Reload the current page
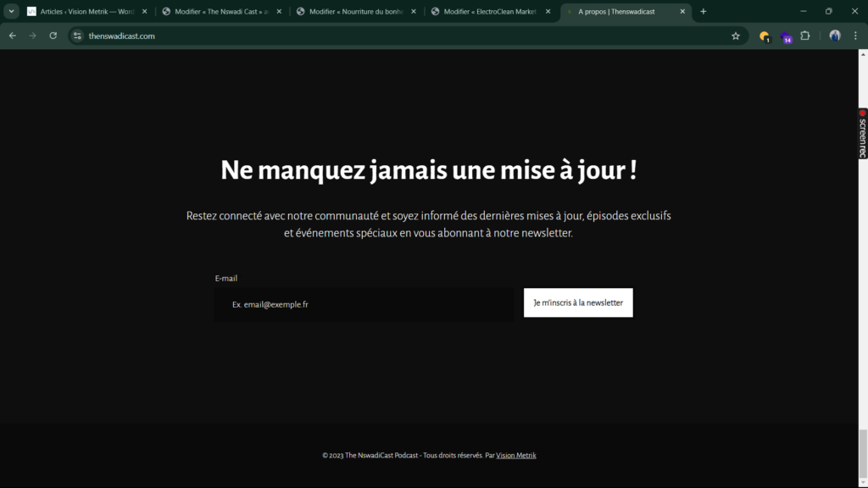Image resolution: width=868 pixels, height=488 pixels. [x=53, y=36]
